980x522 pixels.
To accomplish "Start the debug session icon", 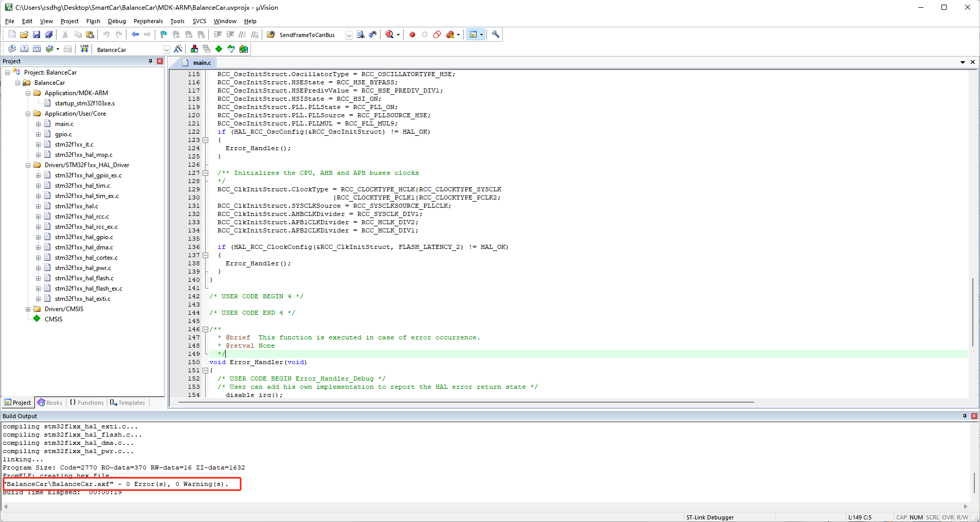I will (x=390, y=34).
